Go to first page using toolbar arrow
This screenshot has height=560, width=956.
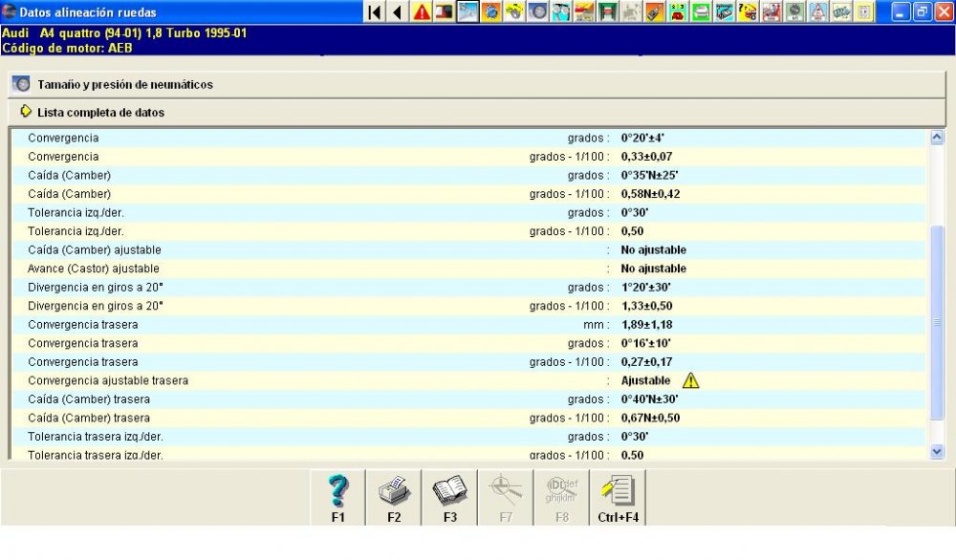click(375, 12)
